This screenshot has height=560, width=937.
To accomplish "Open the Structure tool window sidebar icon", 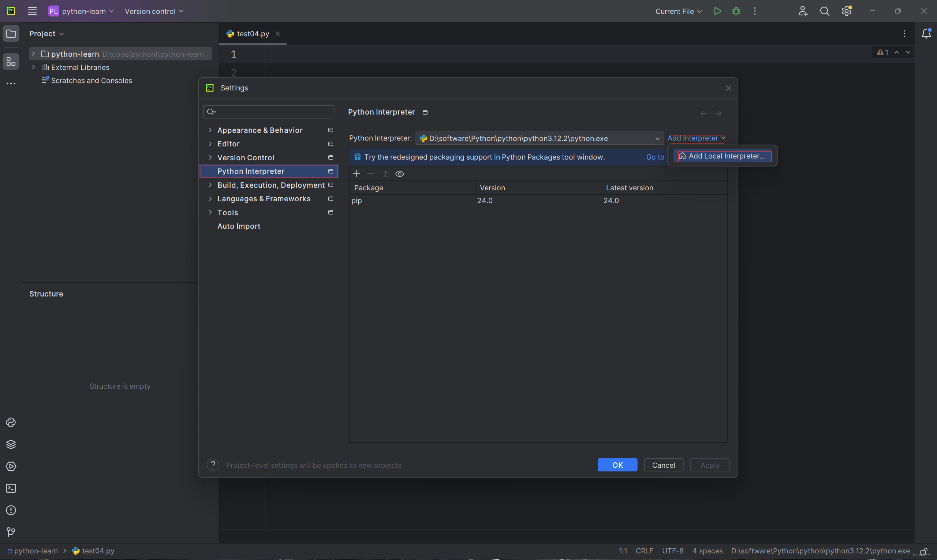I will tap(11, 61).
